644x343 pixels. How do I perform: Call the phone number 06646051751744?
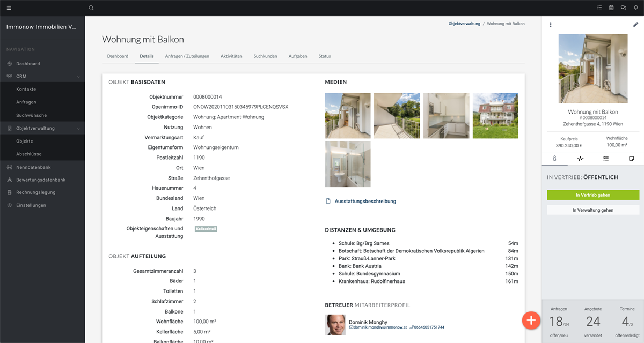tap(429, 327)
